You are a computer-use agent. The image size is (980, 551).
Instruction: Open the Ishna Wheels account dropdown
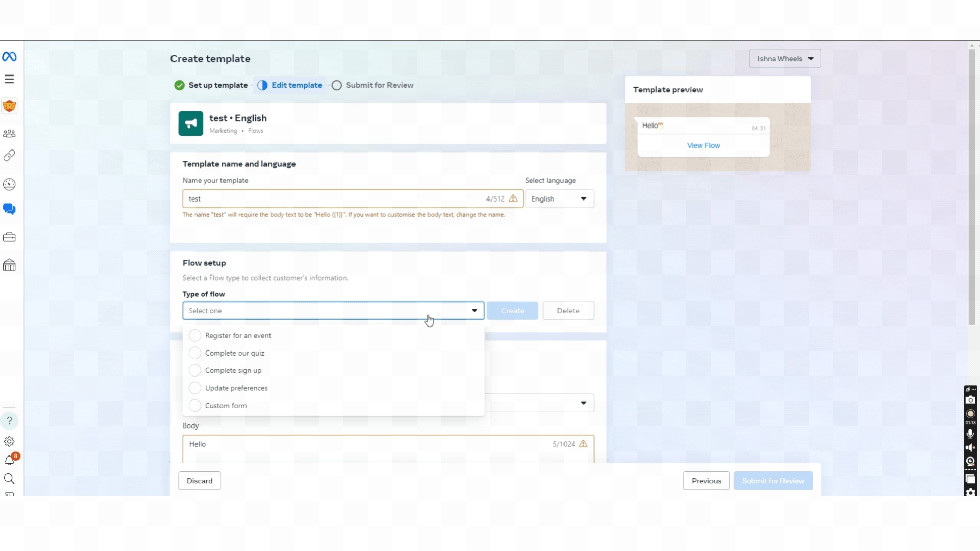tap(785, 59)
